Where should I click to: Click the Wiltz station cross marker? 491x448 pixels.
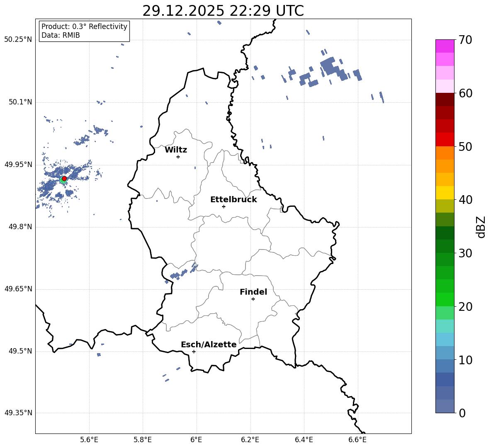coord(178,157)
